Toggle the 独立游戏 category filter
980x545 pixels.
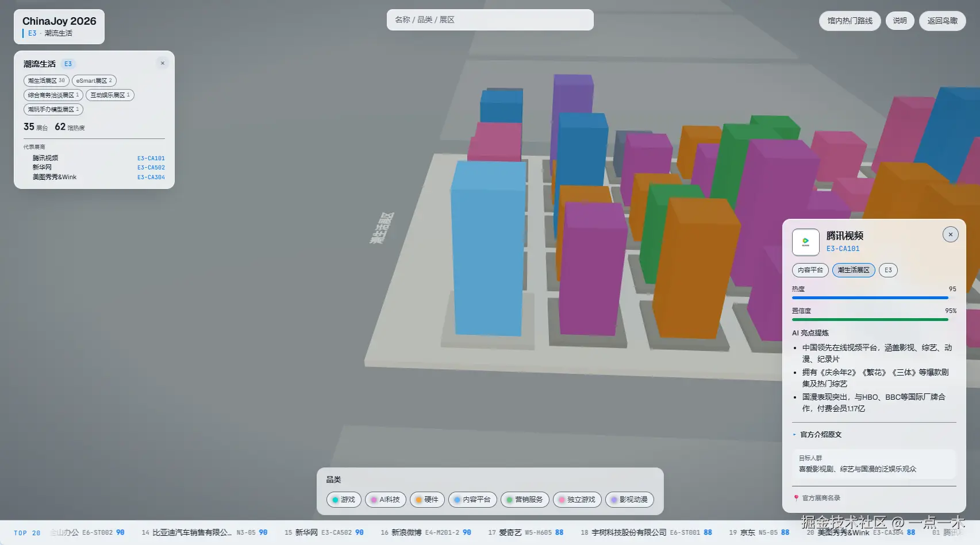[577, 500]
